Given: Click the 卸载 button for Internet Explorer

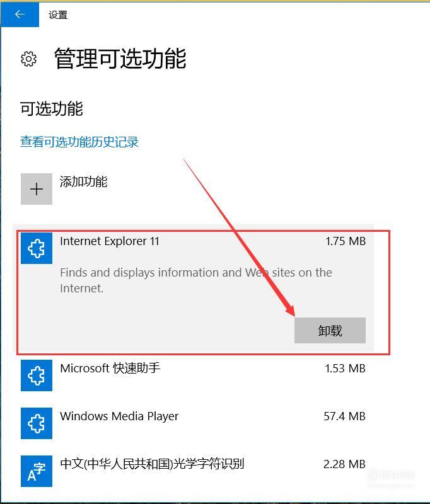Looking at the screenshot, I should click(x=330, y=330).
